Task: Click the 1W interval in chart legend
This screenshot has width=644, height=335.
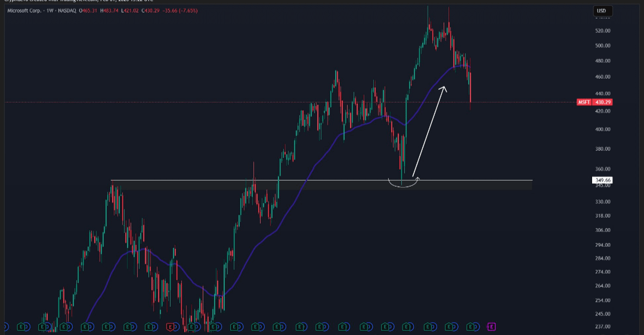Action: 50,11
